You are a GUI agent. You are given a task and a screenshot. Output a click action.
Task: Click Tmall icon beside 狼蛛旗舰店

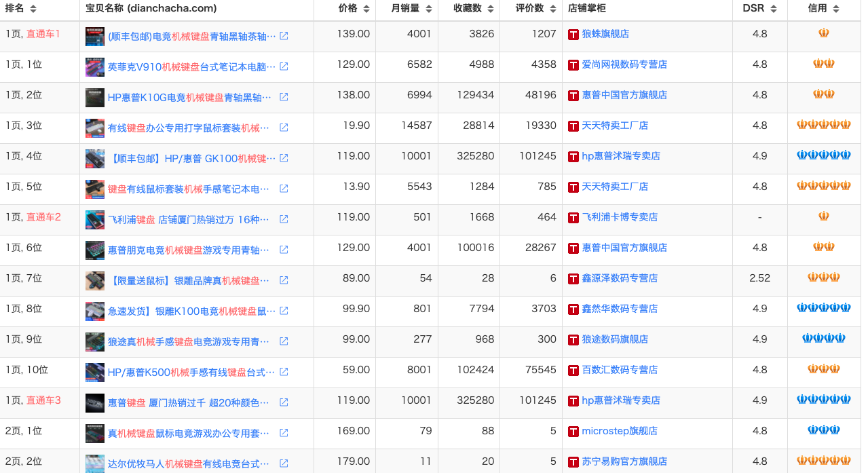(x=573, y=35)
